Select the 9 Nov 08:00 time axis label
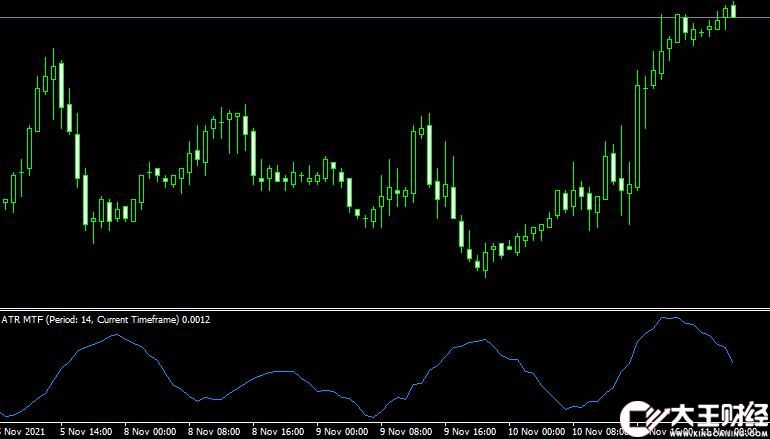The height and width of the screenshot is (439, 770). click(x=406, y=432)
